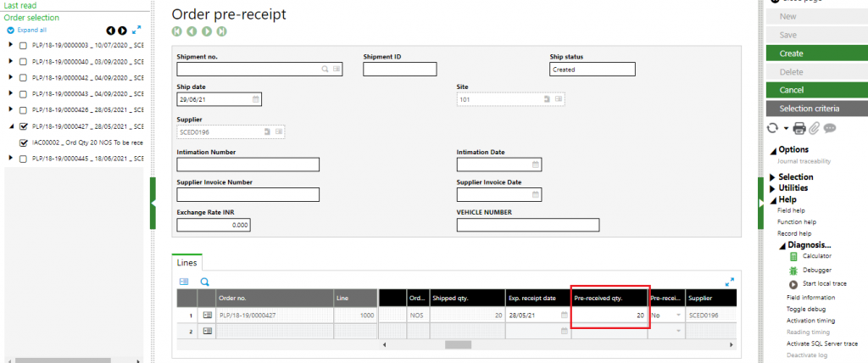
Task: Open calendar for Ship date
Action: click(256, 100)
